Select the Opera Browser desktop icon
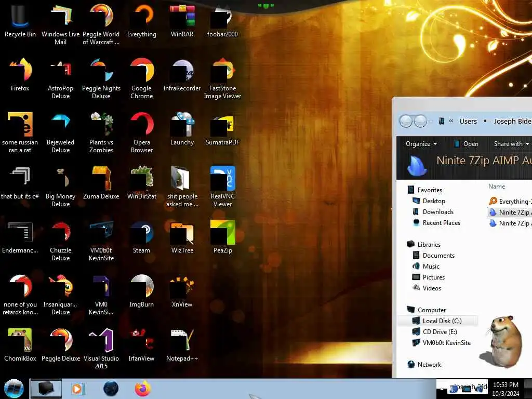532x399 pixels. coord(141,132)
